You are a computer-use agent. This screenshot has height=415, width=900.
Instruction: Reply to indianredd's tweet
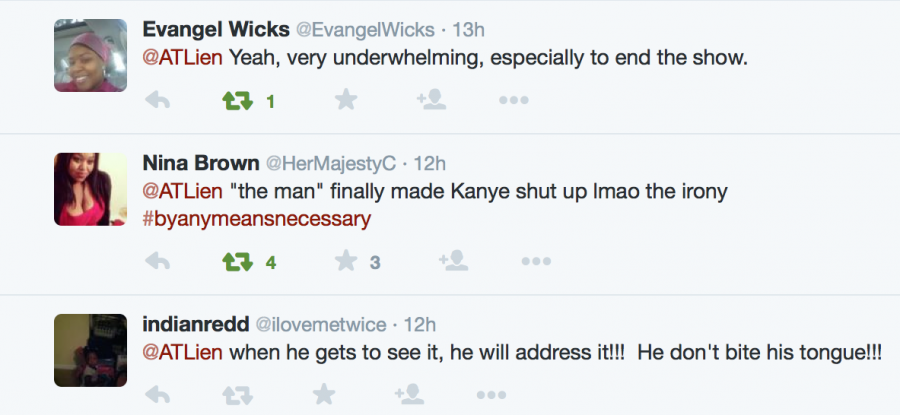pos(157,395)
